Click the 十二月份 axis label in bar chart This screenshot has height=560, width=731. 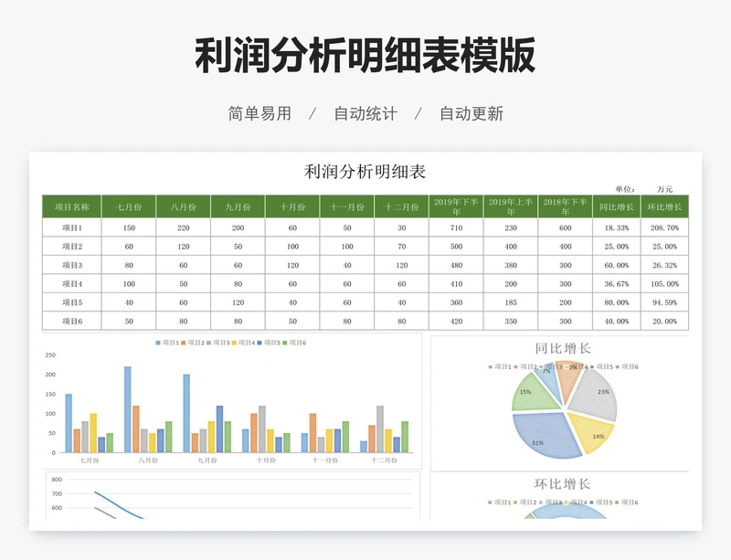point(384,460)
